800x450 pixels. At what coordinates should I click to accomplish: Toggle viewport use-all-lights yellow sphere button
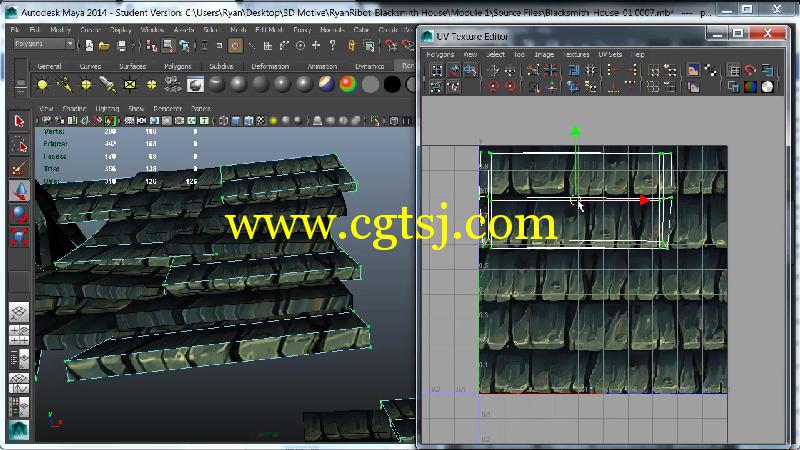[274, 121]
